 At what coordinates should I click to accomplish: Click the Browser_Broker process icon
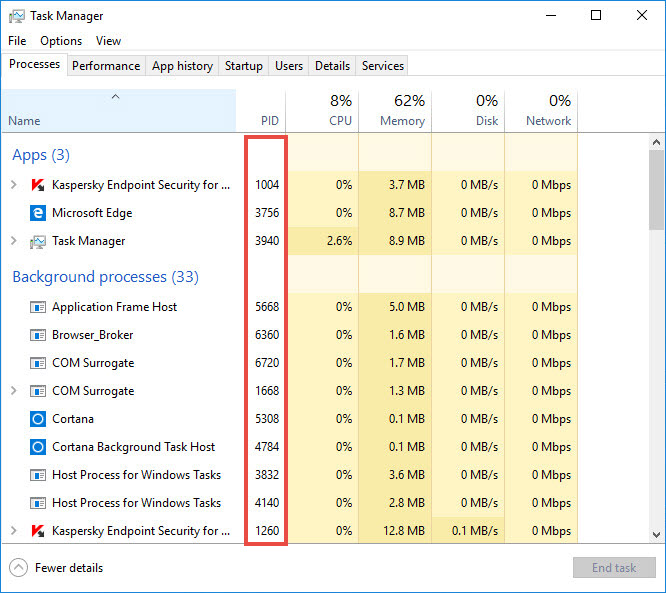(x=38, y=335)
